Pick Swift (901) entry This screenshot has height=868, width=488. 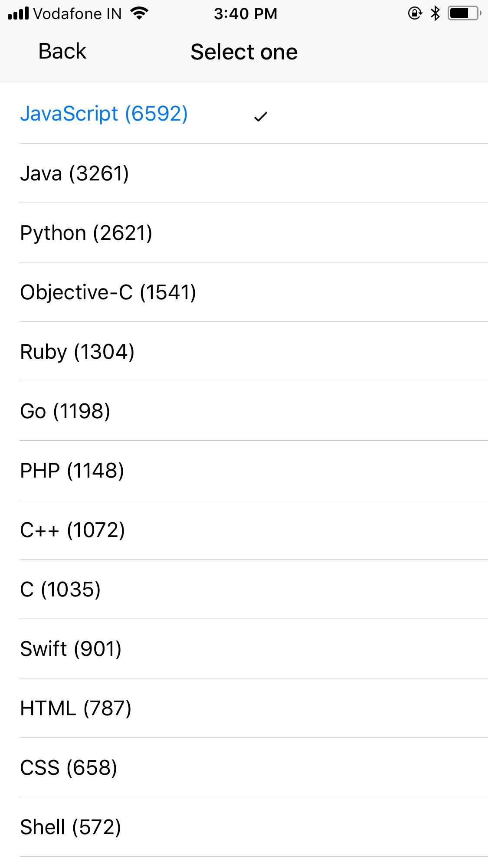(x=71, y=649)
